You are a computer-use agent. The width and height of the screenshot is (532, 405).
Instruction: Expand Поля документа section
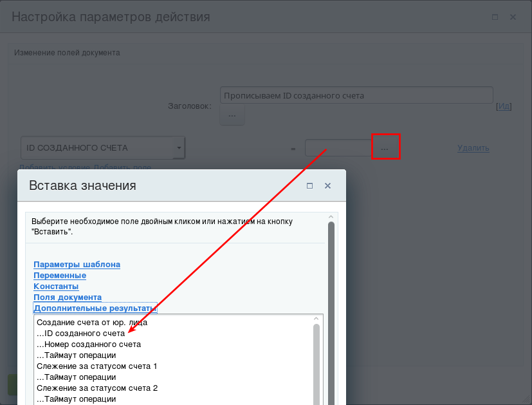click(x=68, y=297)
